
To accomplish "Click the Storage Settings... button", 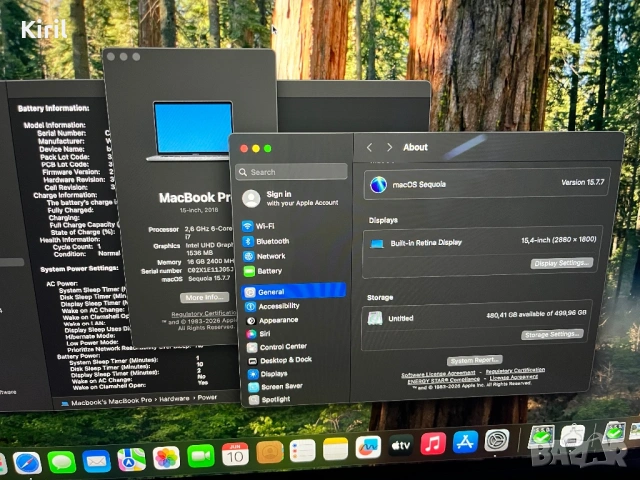I will [x=552, y=334].
